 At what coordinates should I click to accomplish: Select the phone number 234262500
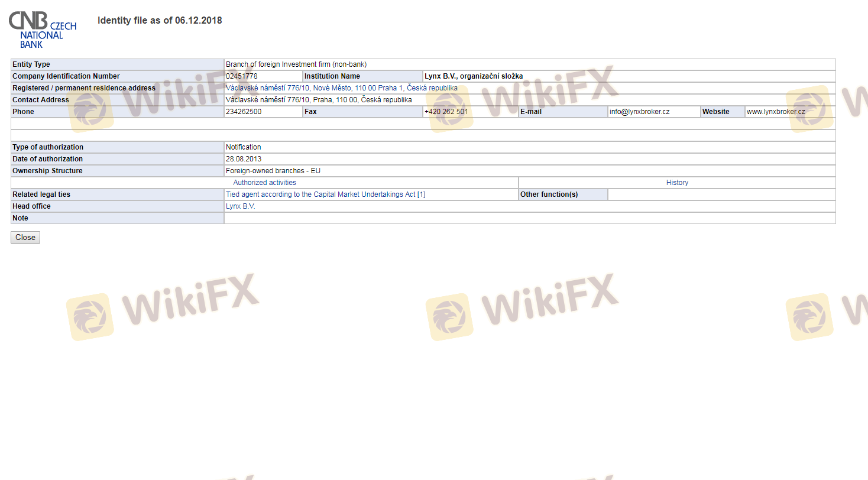(244, 112)
